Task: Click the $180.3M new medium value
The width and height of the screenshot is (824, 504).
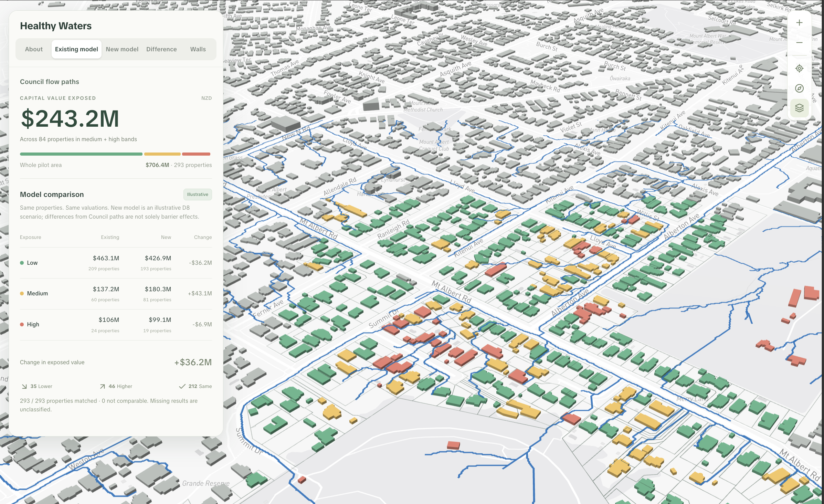Action: [x=158, y=289]
